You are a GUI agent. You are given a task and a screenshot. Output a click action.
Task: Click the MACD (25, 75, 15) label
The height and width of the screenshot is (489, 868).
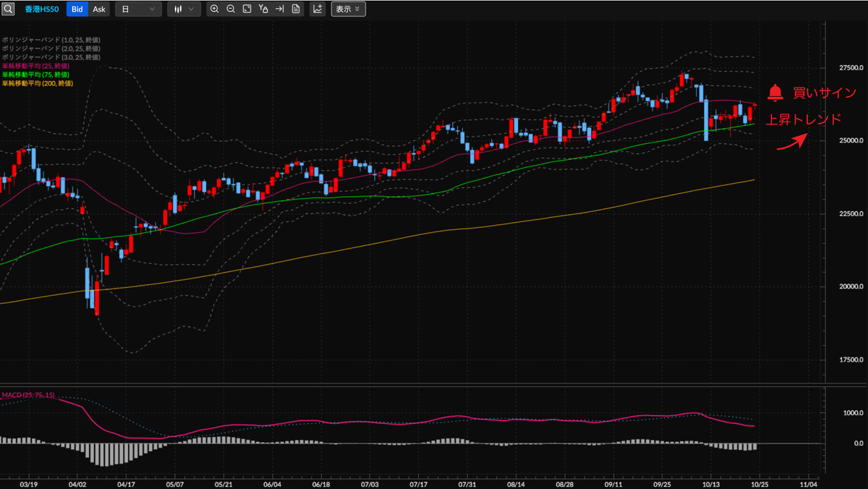pyautogui.click(x=28, y=395)
